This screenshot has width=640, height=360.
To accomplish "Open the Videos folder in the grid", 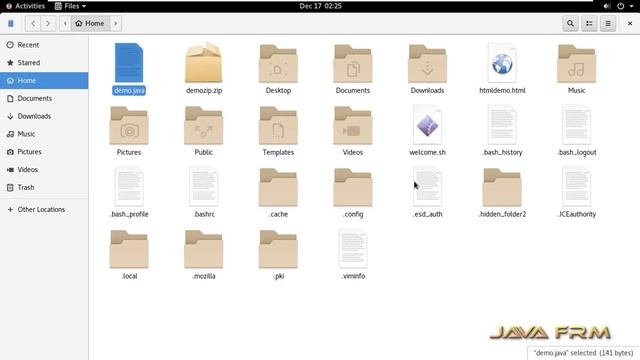I will click(353, 126).
